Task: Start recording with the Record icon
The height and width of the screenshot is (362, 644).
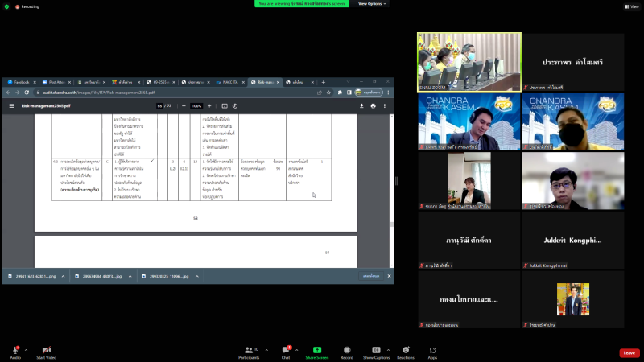Action: click(x=347, y=350)
